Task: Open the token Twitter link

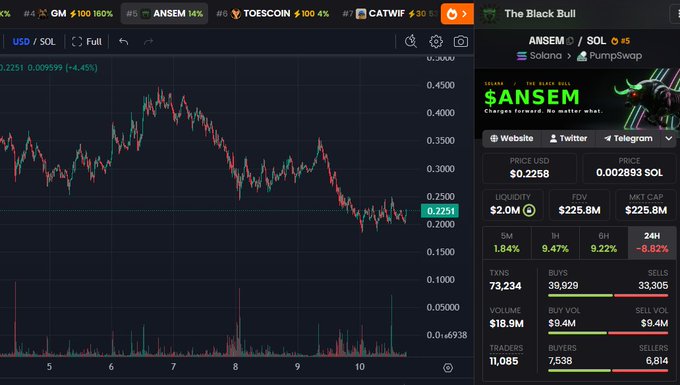Action: (568, 138)
